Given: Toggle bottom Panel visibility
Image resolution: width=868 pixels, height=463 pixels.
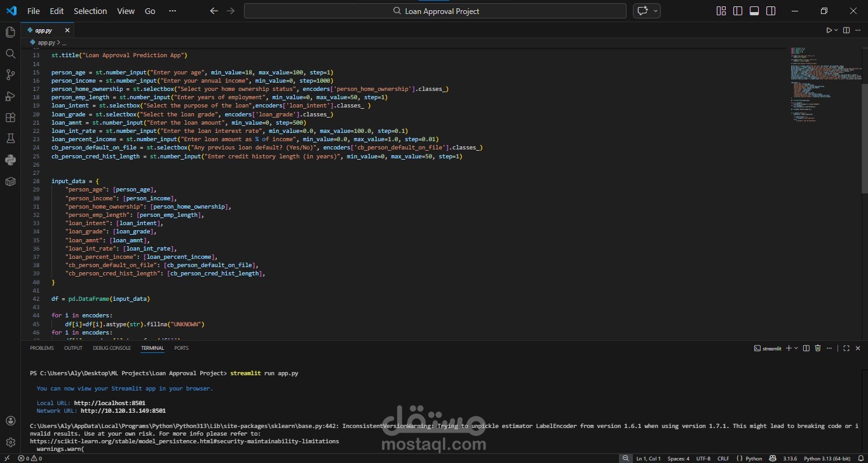Looking at the screenshot, I should [x=754, y=11].
